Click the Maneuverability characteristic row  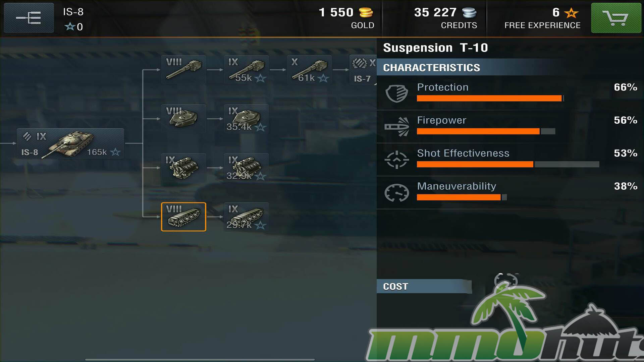(510, 192)
